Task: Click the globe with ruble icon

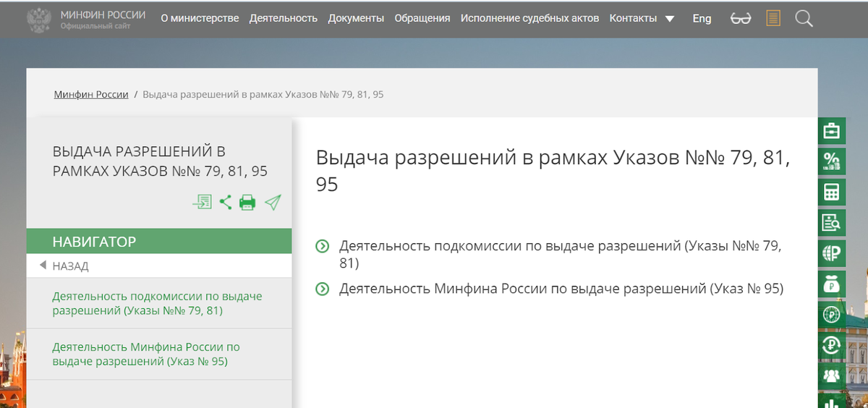Action: [832, 254]
